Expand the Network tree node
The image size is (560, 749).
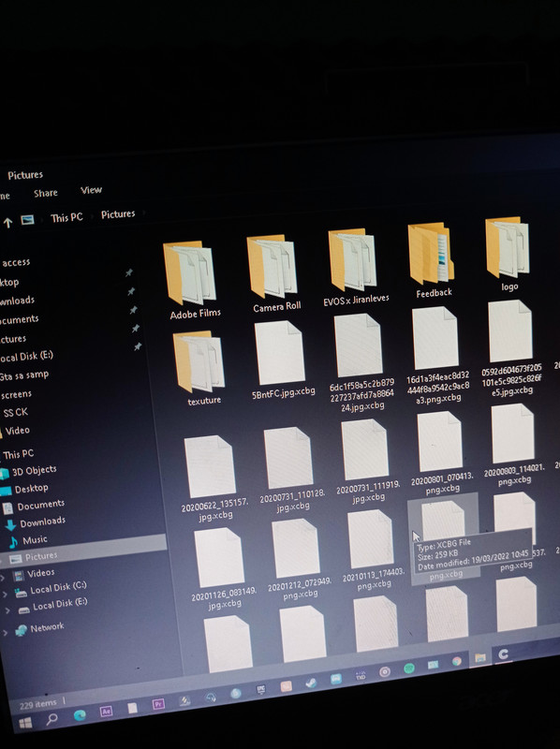[6, 633]
